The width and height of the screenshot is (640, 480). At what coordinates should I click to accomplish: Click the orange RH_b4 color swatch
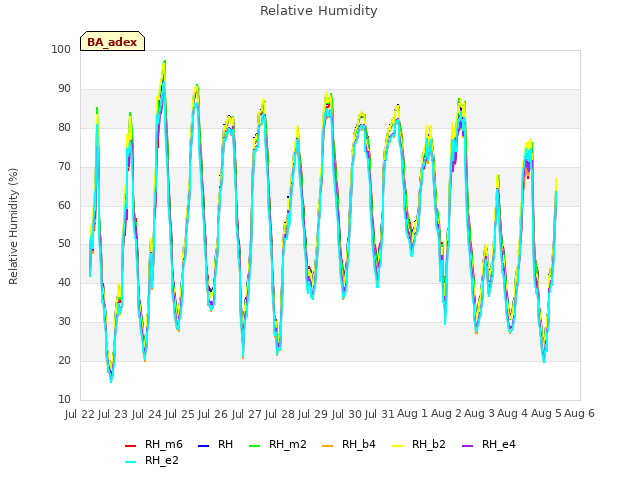(327, 446)
